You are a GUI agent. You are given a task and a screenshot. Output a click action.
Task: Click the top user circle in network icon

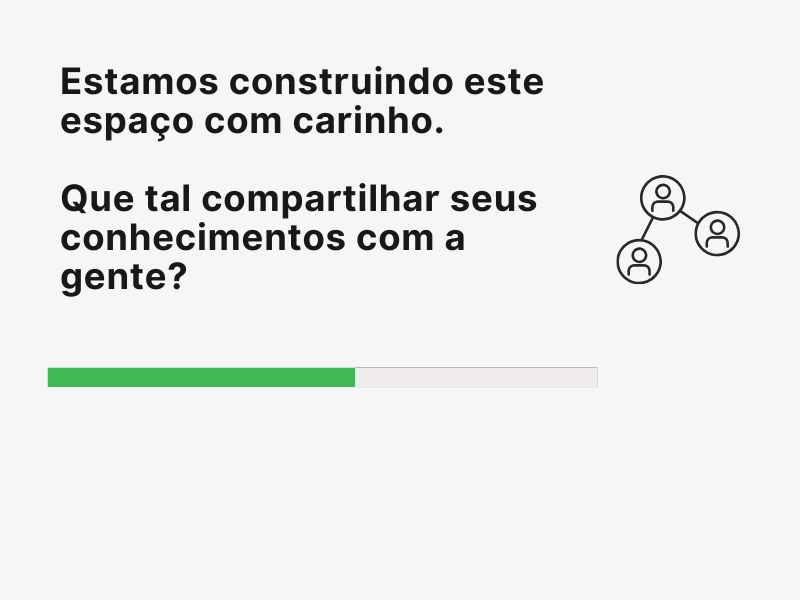(x=663, y=198)
